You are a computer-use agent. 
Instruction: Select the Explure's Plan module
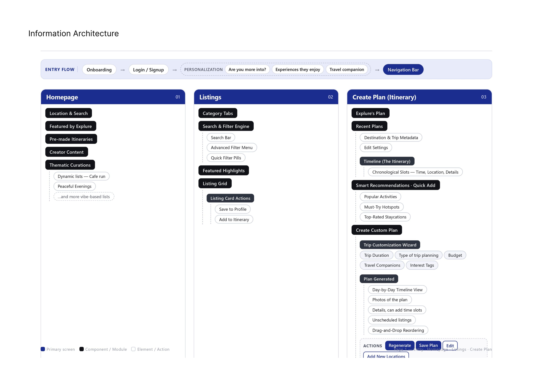(x=370, y=113)
